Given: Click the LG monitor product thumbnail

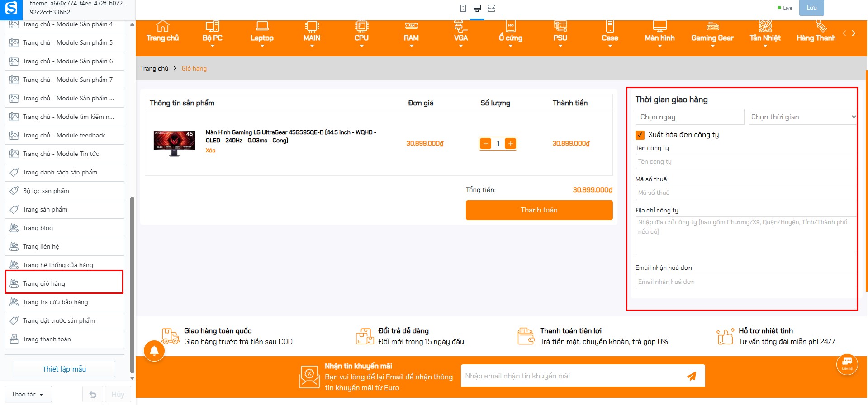Looking at the screenshot, I should (x=175, y=144).
